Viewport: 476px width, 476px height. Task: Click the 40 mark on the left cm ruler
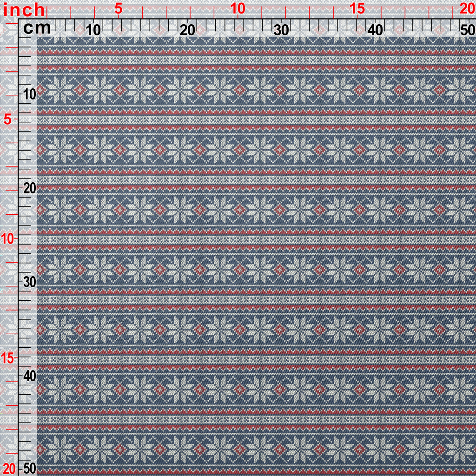29,376
